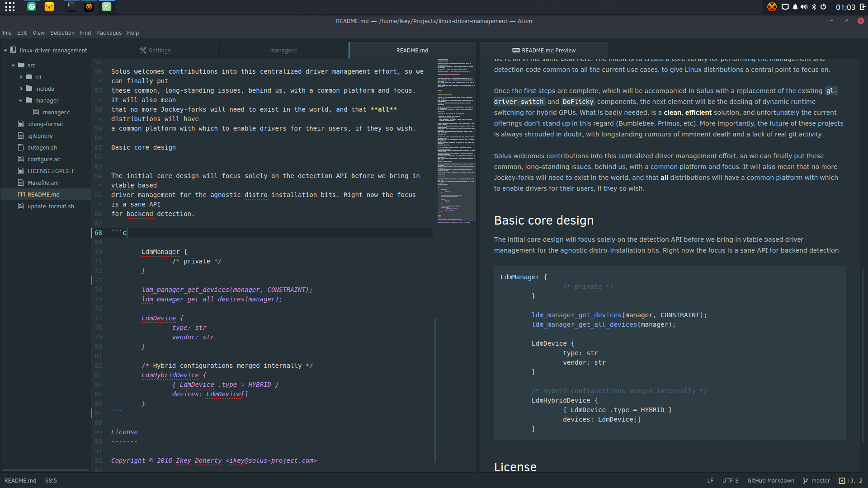The height and width of the screenshot is (488, 868).
Task: Click the +3, -2 git diff status
Action: [851, 481]
